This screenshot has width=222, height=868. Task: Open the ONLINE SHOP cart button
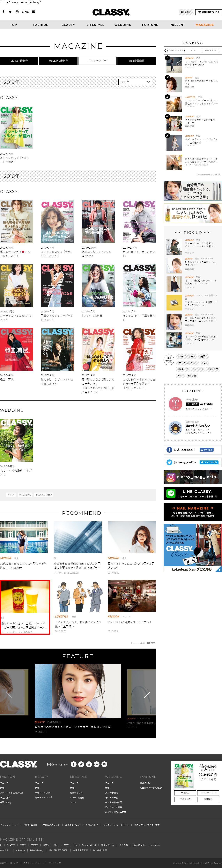point(209,12)
